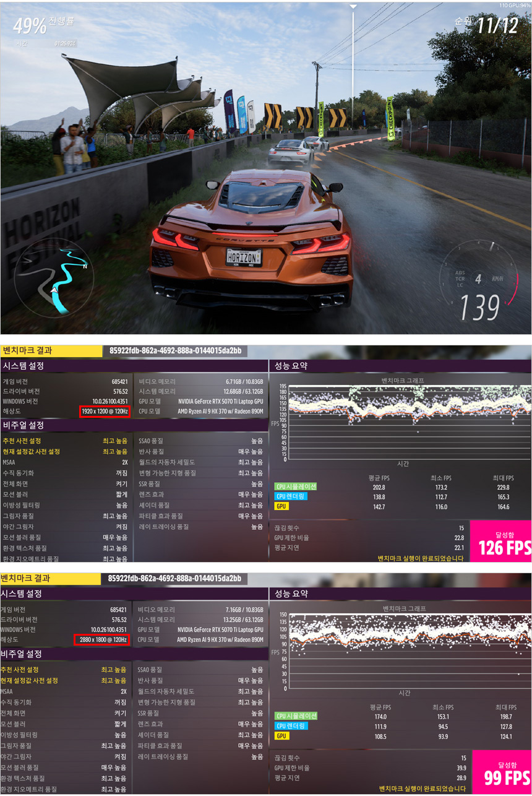Click the 93.9 GPU minimum FPS value

coord(444,736)
